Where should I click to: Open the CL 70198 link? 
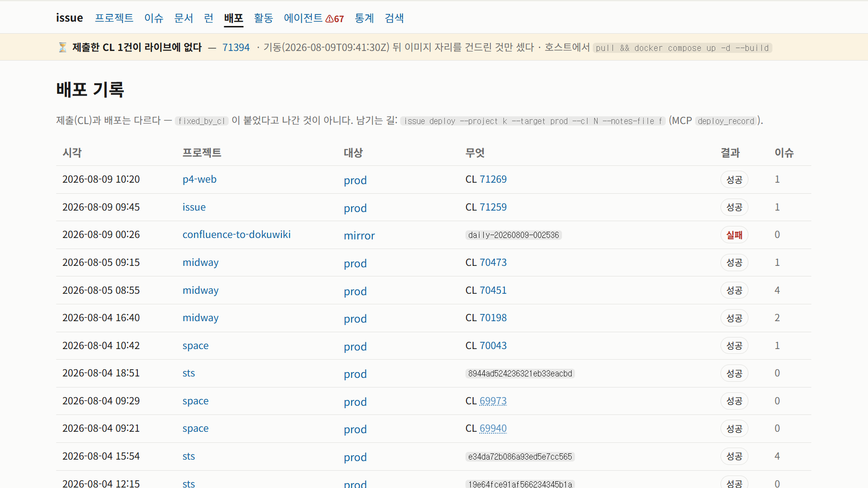(493, 318)
